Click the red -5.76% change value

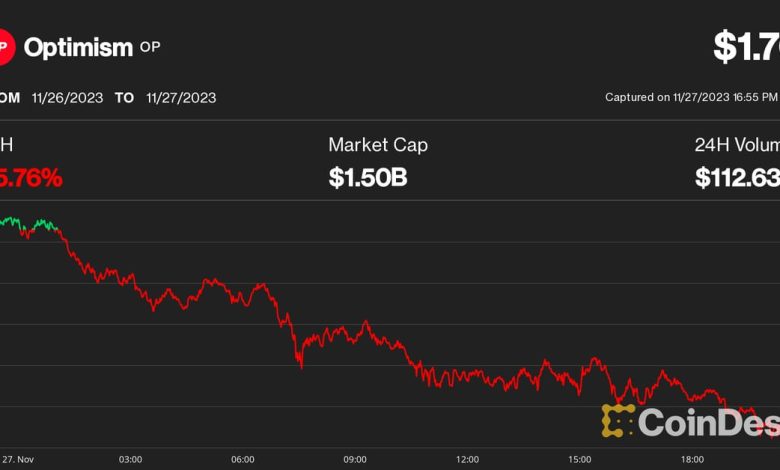point(32,178)
